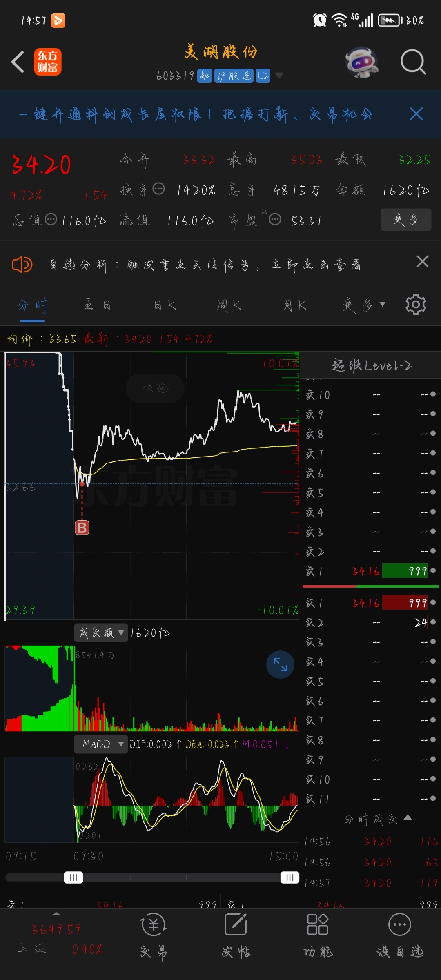Select 买1 price 34.16
Viewport: 441px width, 980px height.
[x=366, y=603]
